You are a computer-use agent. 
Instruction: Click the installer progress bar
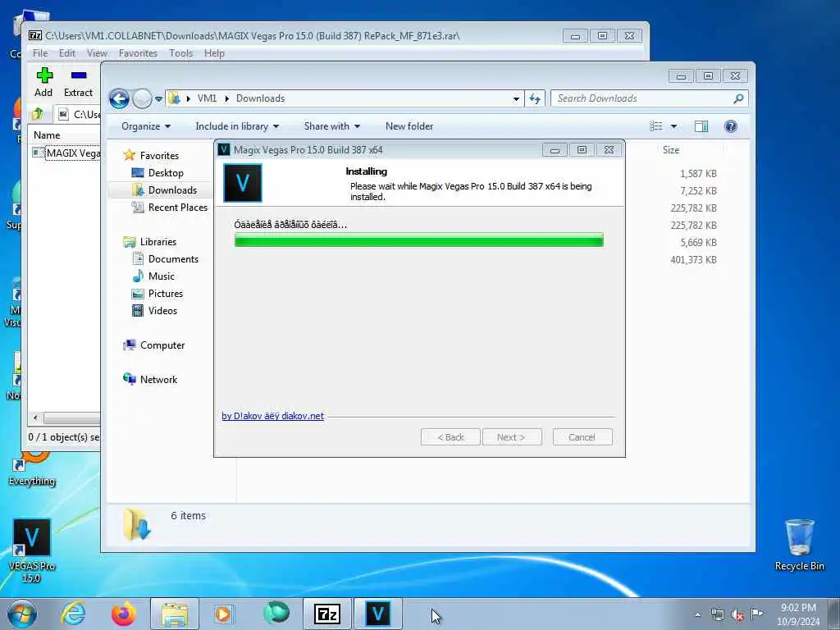[419, 240]
